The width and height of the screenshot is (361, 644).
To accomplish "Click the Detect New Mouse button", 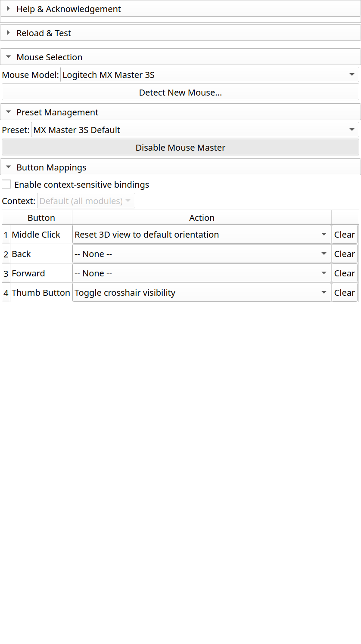I will [x=180, y=93].
